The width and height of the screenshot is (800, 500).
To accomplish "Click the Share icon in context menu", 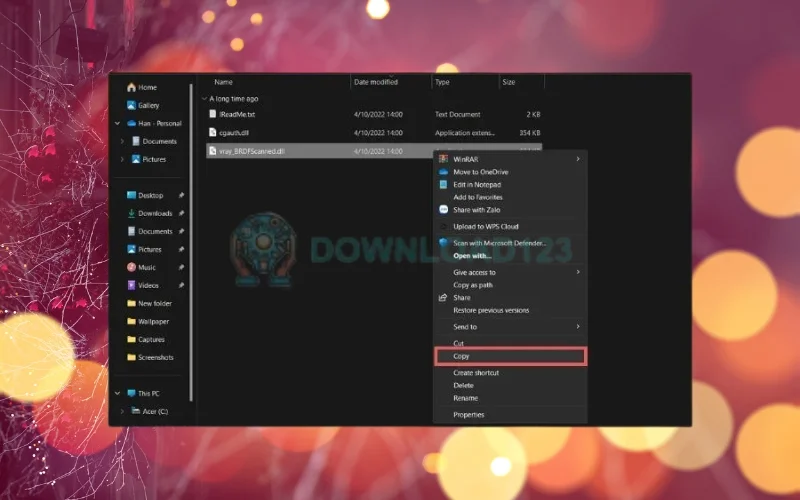I will tap(443, 298).
